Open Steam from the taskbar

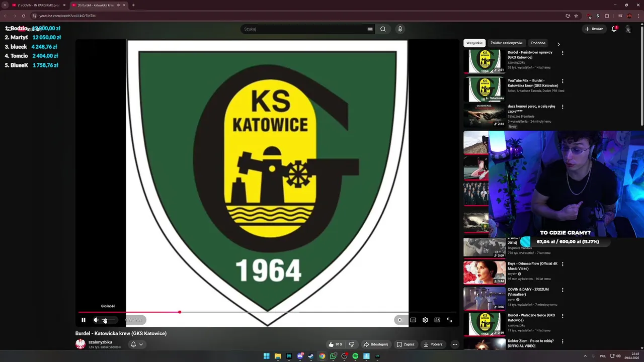coord(311,356)
